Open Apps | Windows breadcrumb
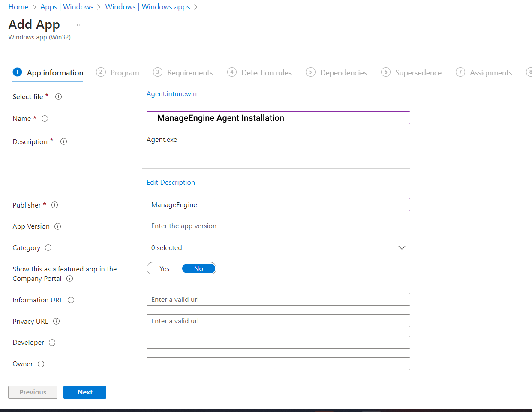Image resolution: width=532 pixels, height=412 pixels. (x=67, y=7)
